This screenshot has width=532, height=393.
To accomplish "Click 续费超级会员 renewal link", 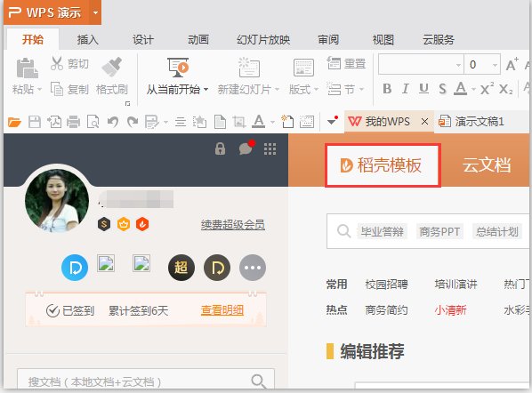I will point(233,224).
